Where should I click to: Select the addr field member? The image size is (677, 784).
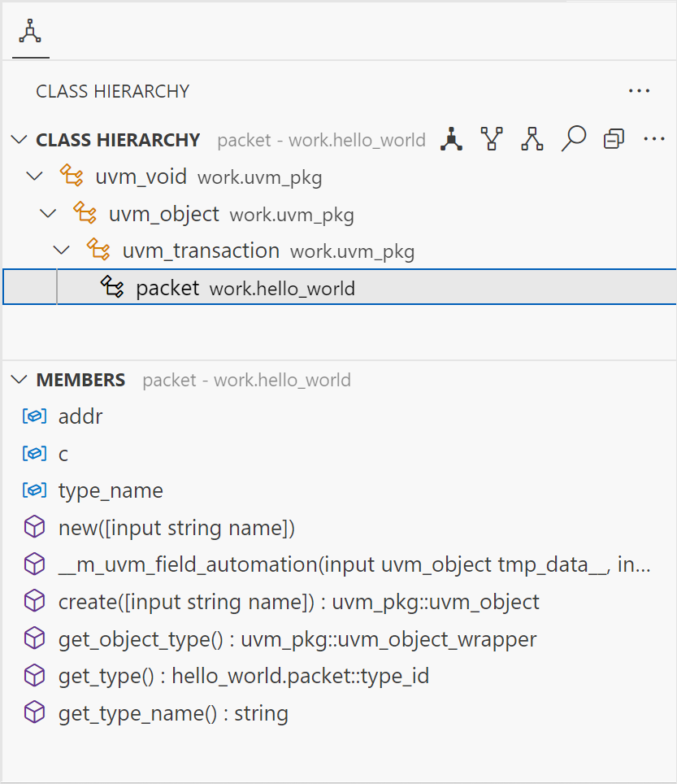coord(80,416)
